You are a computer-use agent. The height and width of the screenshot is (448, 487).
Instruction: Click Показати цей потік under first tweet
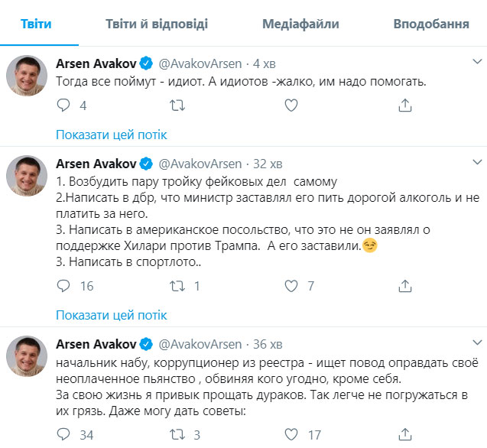[112, 135]
